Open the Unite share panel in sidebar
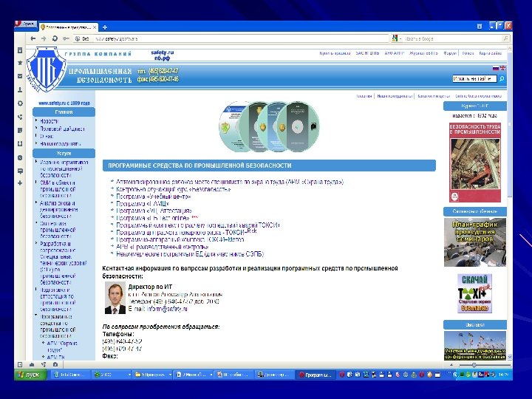The image size is (532, 399). tap(20, 117)
